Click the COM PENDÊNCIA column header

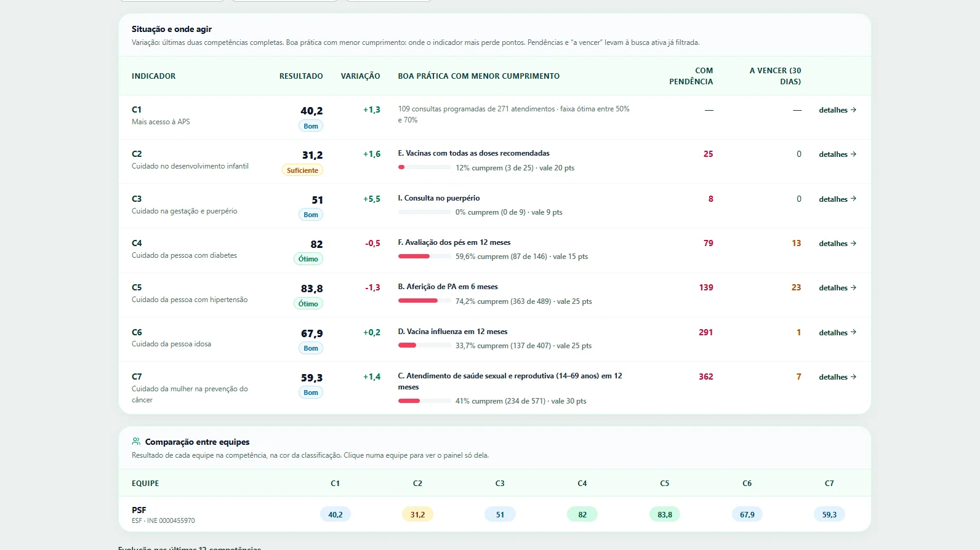[x=691, y=76]
